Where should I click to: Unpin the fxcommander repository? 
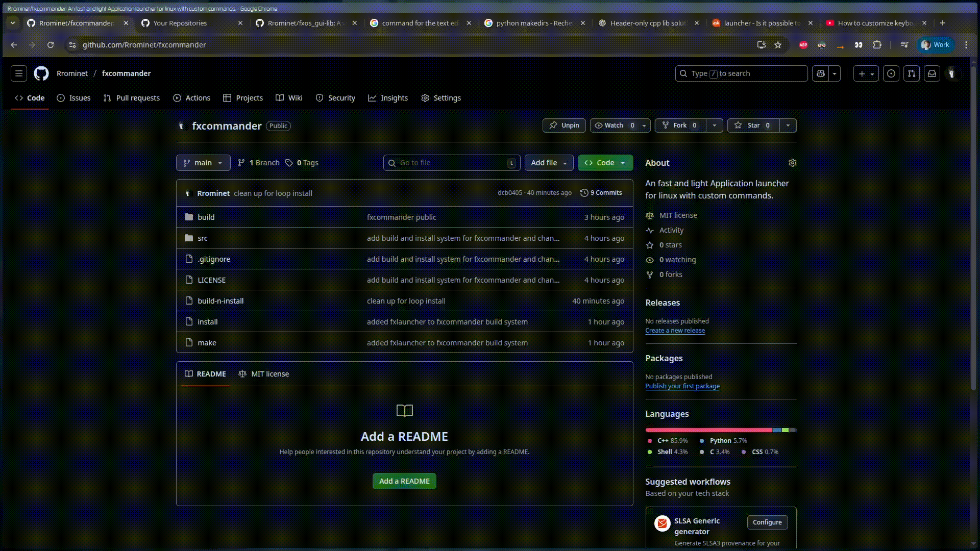(x=564, y=126)
